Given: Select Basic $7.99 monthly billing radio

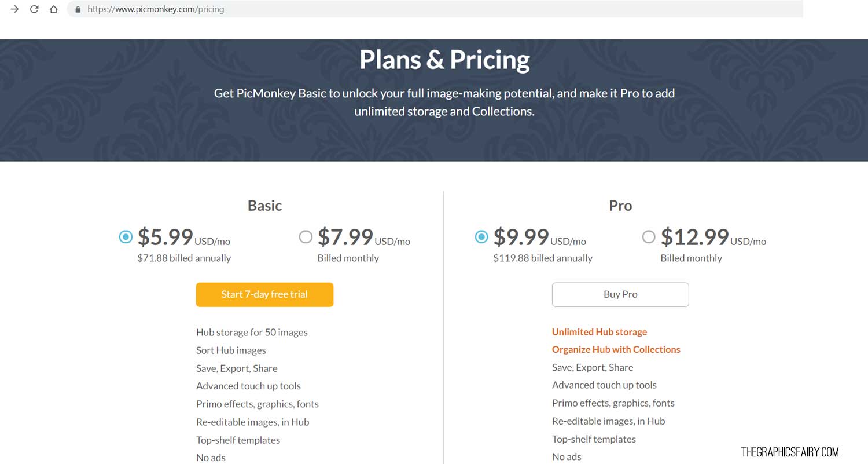Looking at the screenshot, I should pyautogui.click(x=306, y=236).
